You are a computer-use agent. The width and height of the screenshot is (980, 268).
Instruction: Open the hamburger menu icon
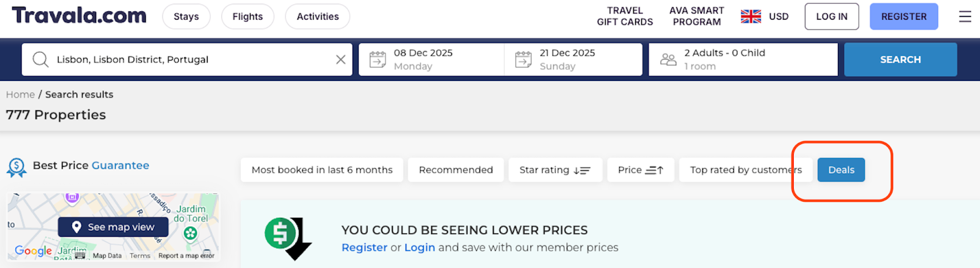click(965, 17)
